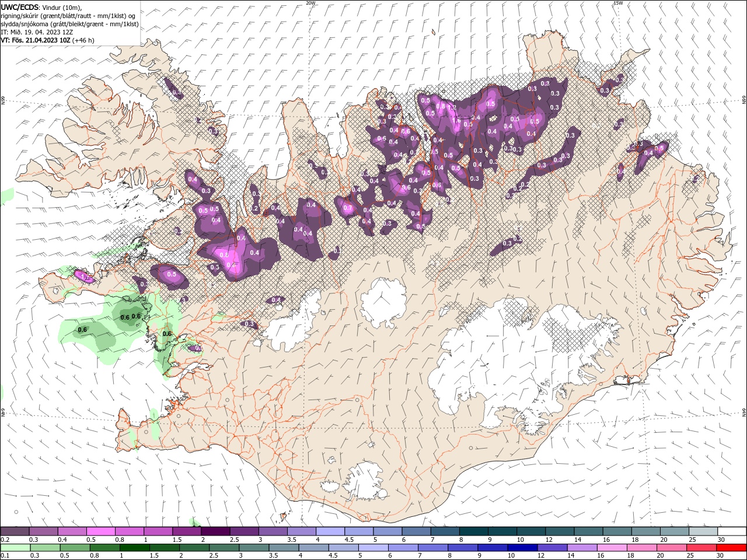Click the 66N latitude label on left edge
The image size is (747, 560).
[x=3, y=101]
